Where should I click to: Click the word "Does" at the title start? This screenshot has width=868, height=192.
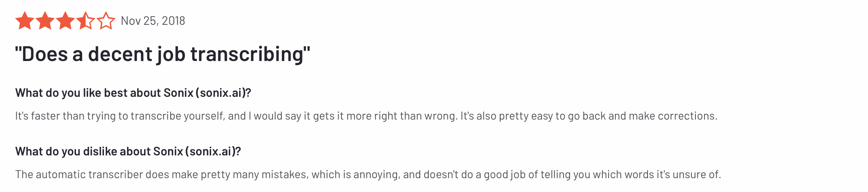click(45, 54)
